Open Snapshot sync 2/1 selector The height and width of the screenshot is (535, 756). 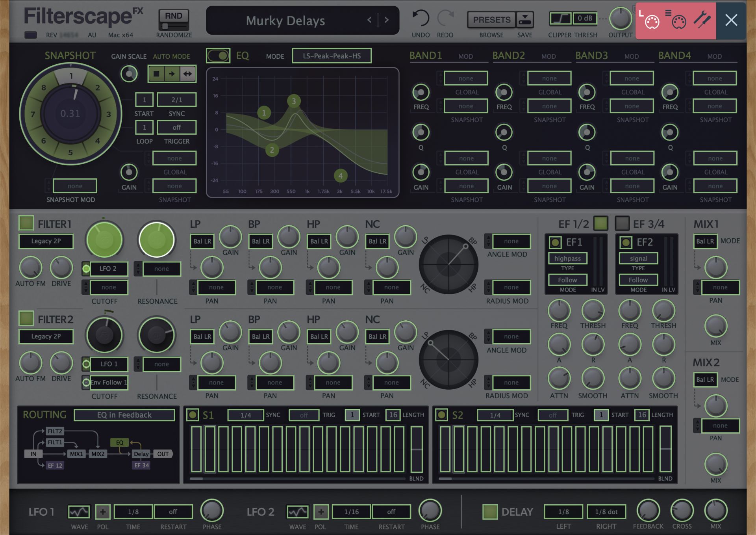177,100
